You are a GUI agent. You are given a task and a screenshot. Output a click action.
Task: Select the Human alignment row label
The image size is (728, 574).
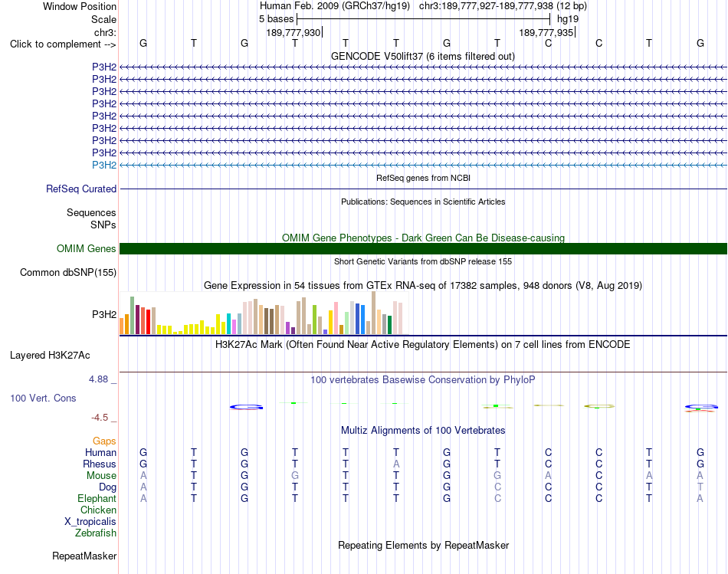[x=100, y=452]
